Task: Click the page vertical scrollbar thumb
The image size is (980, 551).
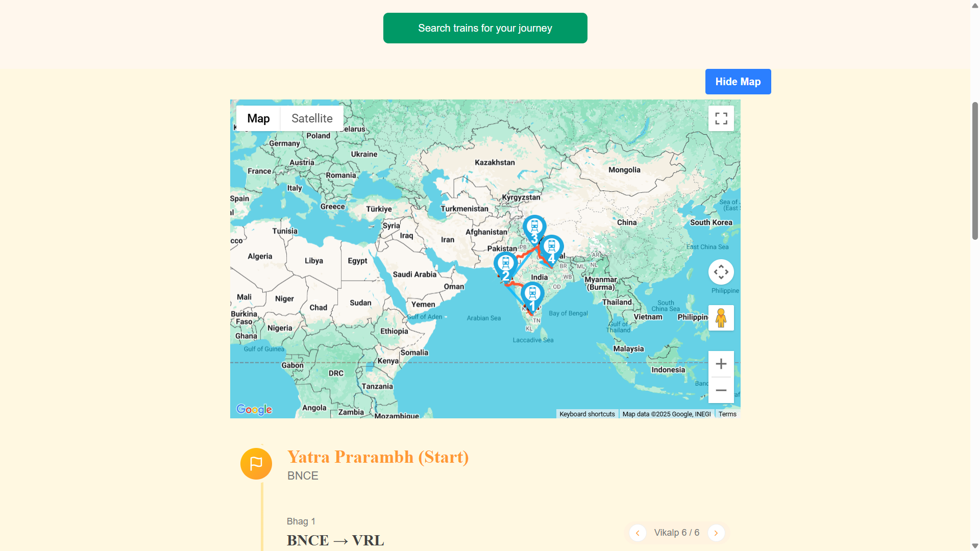Action: (975, 171)
